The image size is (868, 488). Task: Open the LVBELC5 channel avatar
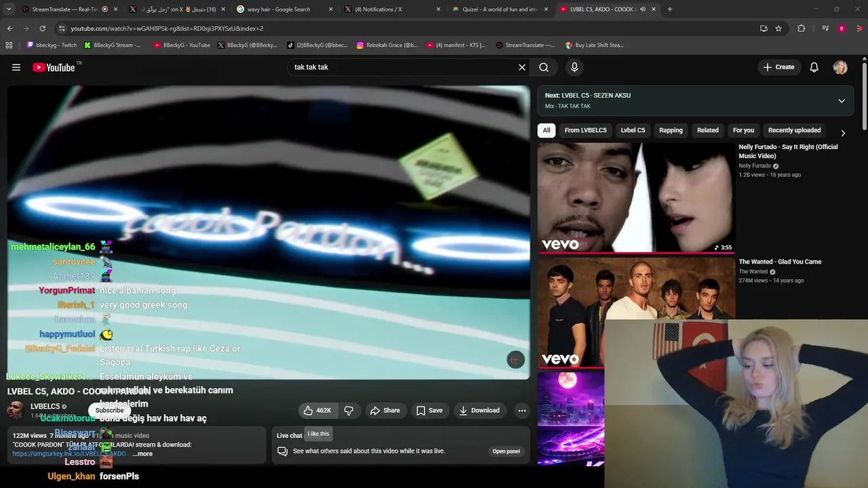click(16, 410)
